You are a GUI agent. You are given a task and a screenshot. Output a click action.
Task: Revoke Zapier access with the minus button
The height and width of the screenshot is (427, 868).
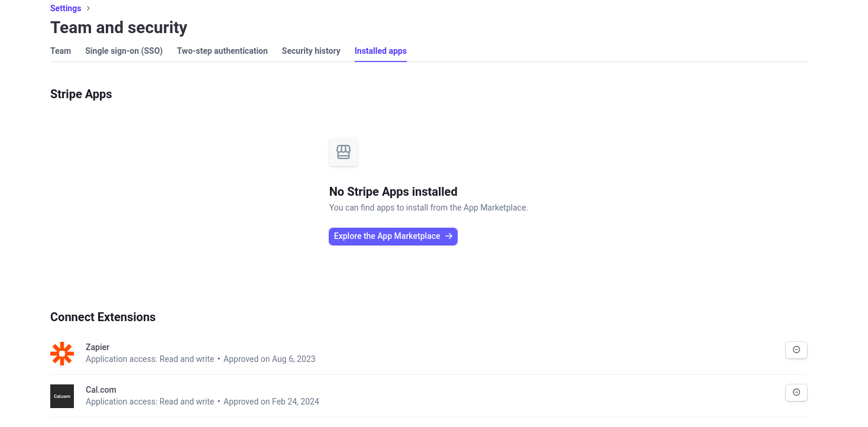[796, 350]
